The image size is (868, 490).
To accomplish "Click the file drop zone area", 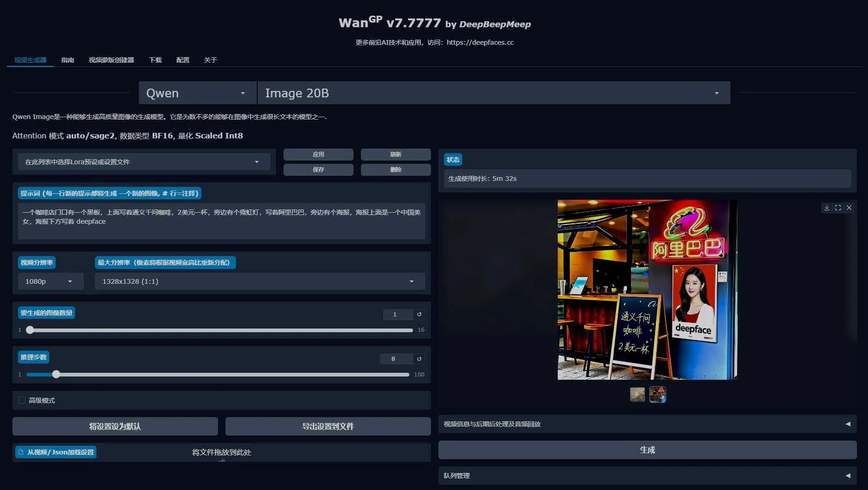I will pos(221,452).
